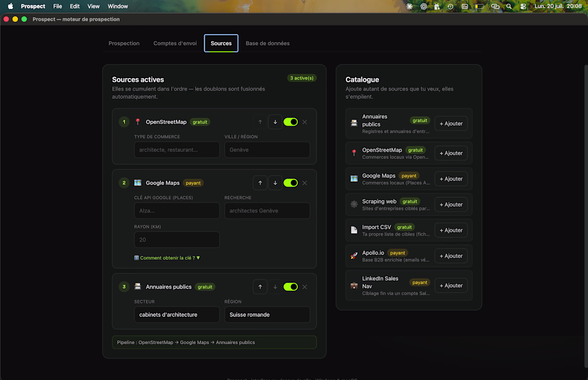Click the Google Maps catalogue icon
Image resolution: width=588 pixels, height=380 pixels.
click(354, 179)
